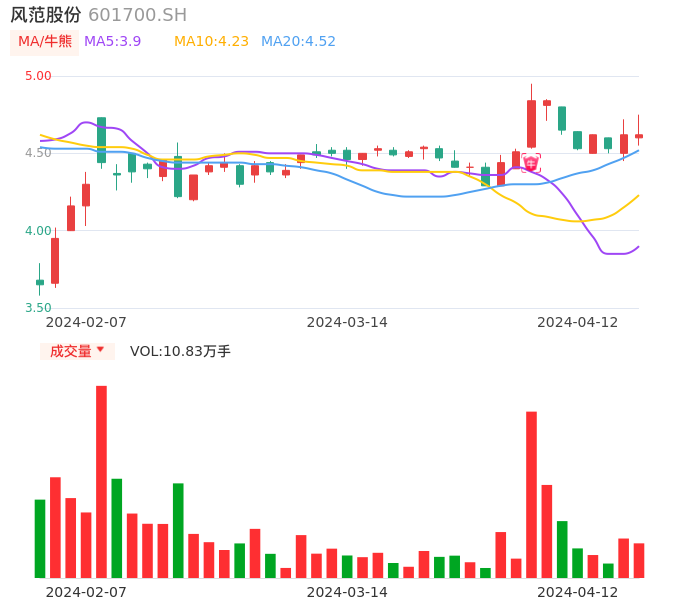Toggle the MA10:4.23 legend label

point(211,42)
